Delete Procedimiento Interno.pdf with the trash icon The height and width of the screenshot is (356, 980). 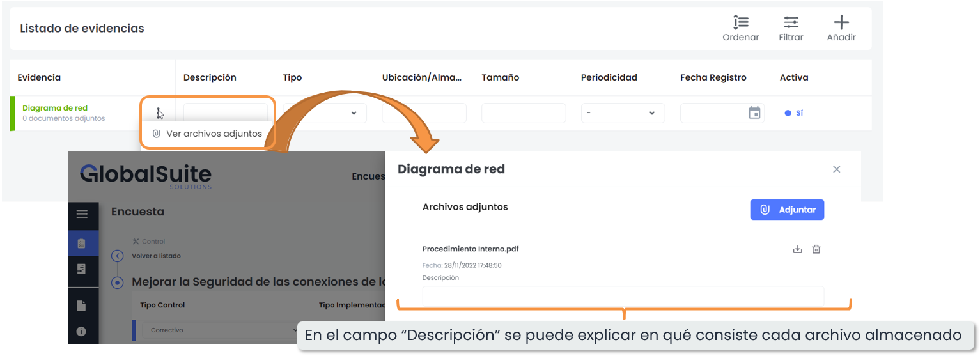[x=816, y=249]
